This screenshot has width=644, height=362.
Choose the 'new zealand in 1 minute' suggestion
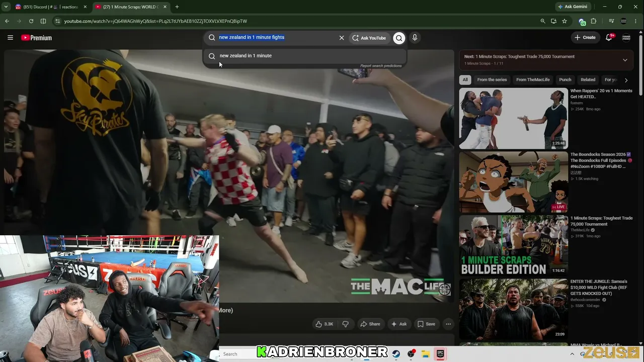pyautogui.click(x=304, y=56)
